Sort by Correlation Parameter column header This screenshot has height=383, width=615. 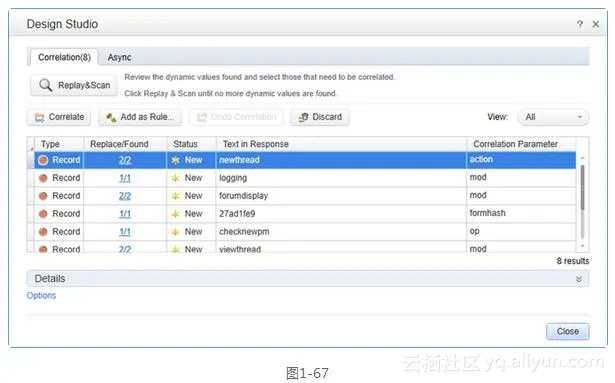click(521, 144)
